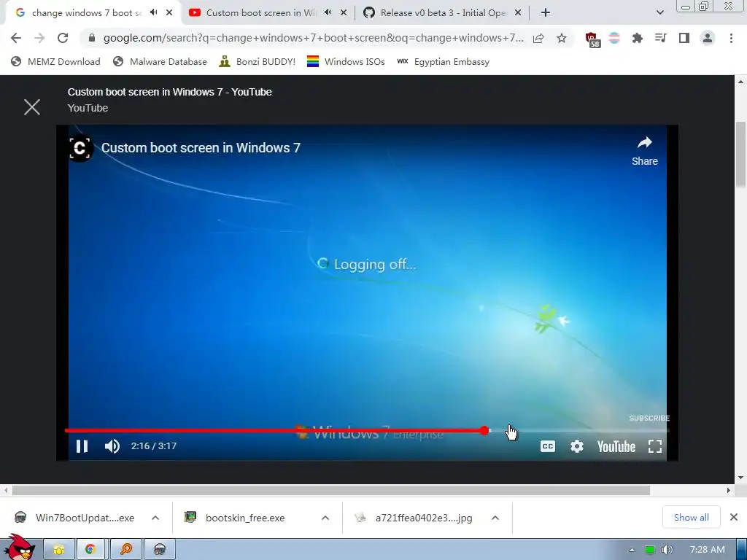Open the media control toolbar button
Image resolution: width=747 pixels, height=560 pixels.
coord(660,38)
